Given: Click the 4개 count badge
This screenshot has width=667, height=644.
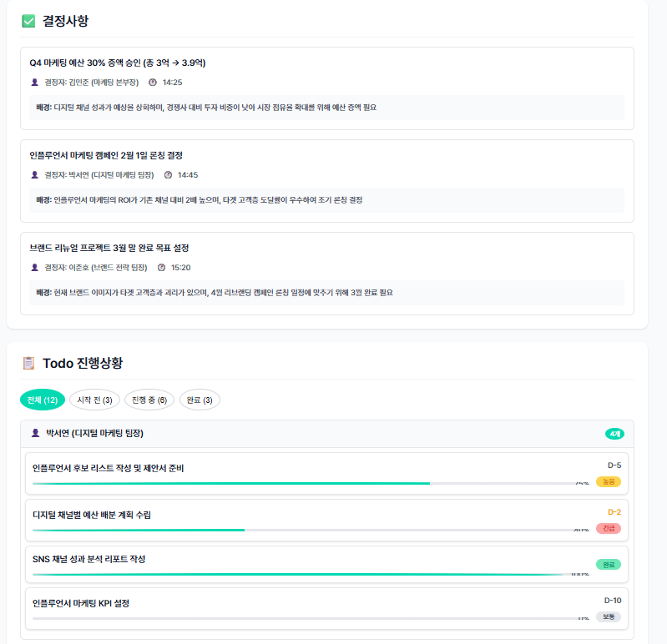Looking at the screenshot, I should click(614, 434).
